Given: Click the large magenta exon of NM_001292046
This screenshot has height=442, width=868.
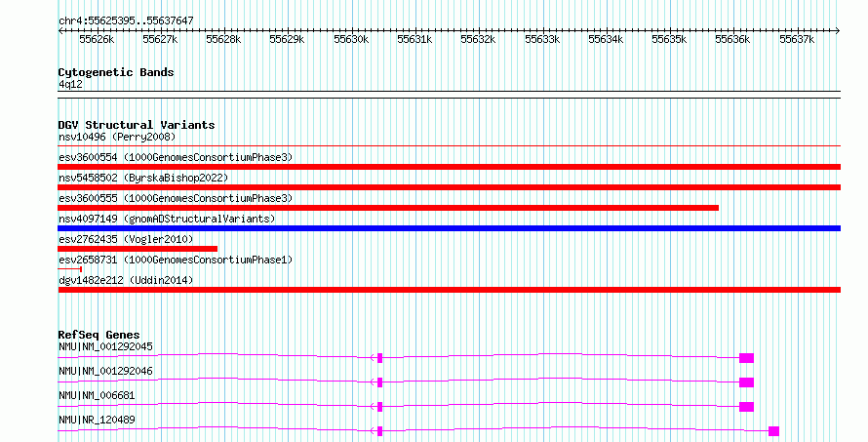Looking at the screenshot, I should click(747, 382).
